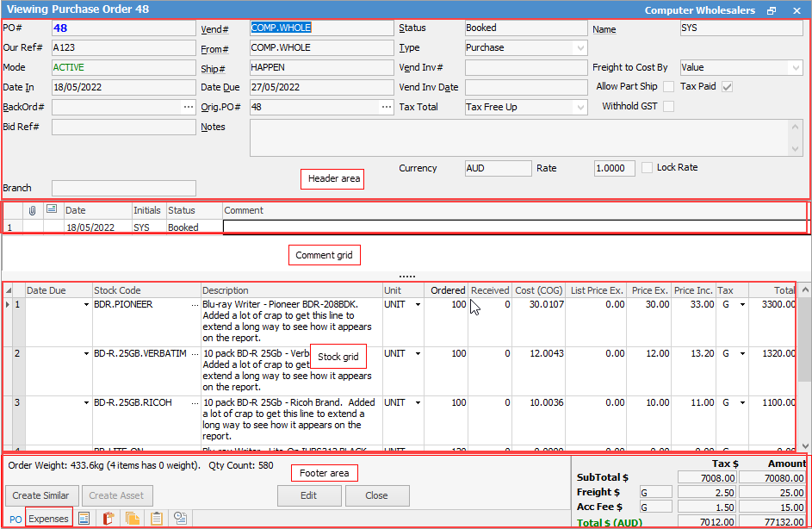Click the note card column icon in comment grid
Viewport: 812px width, 529px height.
tap(52, 210)
